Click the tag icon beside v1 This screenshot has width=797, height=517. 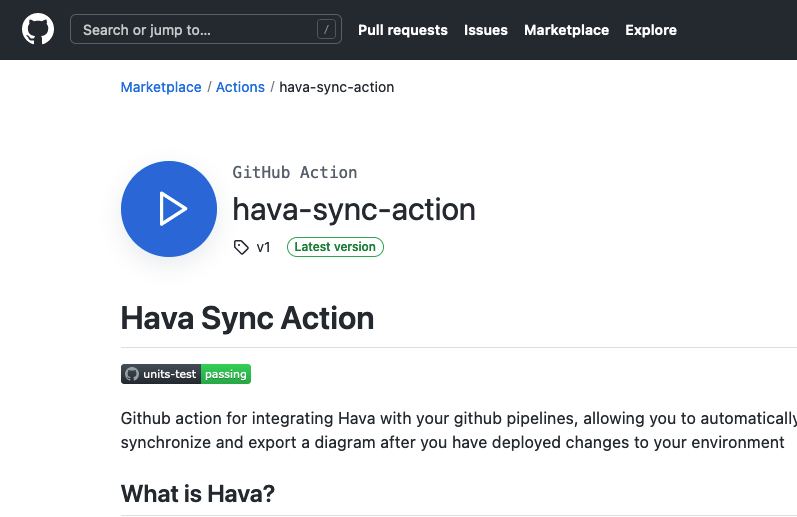point(241,247)
